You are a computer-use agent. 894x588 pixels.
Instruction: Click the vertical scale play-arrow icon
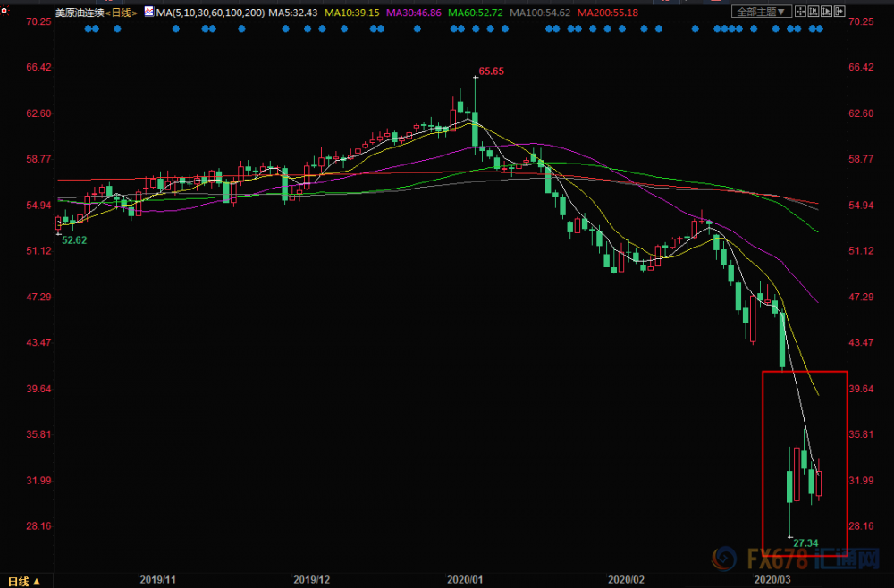click(826, 12)
